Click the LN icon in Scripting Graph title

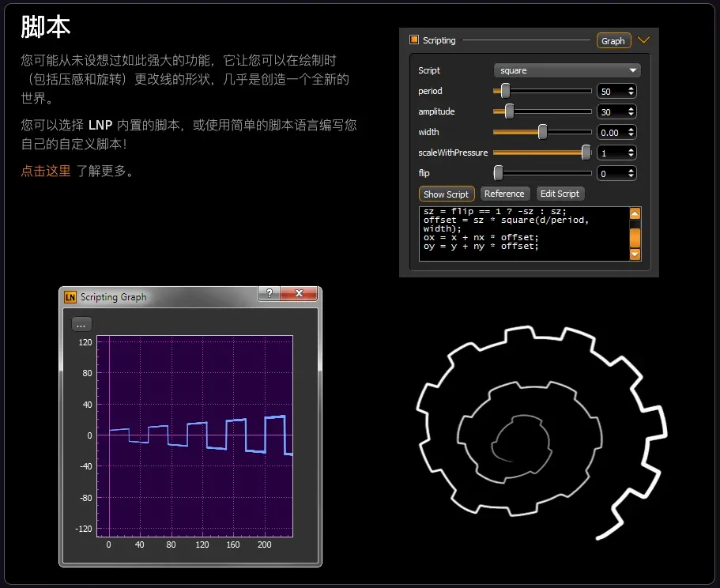(70, 297)
